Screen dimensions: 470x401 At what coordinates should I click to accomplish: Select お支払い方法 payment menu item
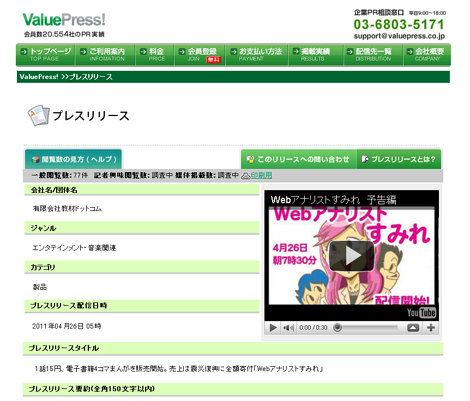pyautogui.click(x=257, y=55)
